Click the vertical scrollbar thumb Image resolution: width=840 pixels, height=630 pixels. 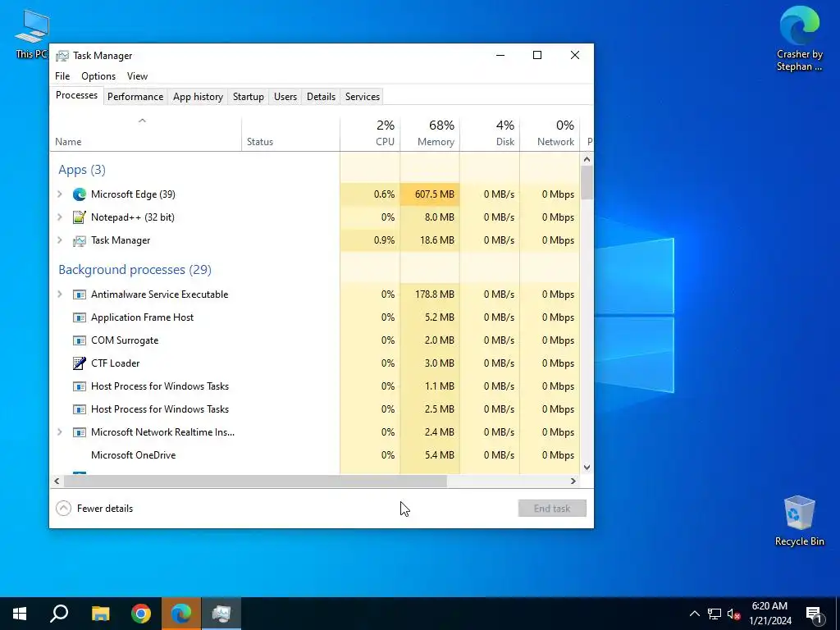pyautogui.click(x=587, y=183)
